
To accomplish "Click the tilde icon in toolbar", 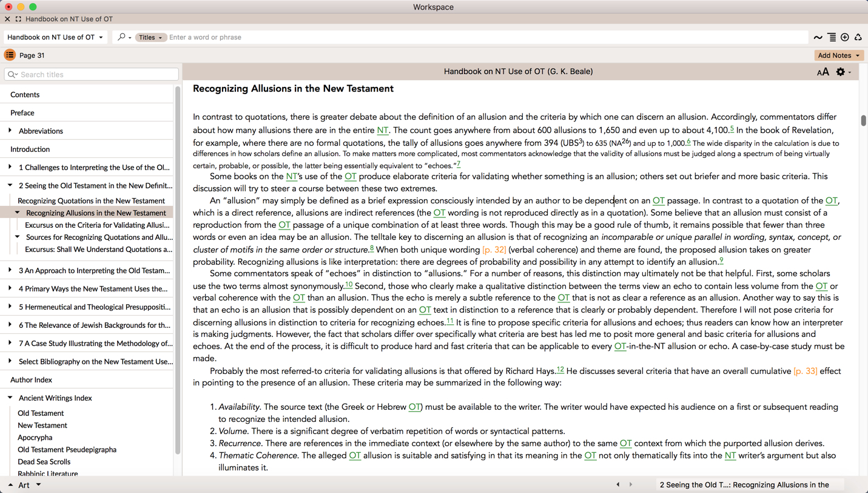I will [x=818, y=38].
